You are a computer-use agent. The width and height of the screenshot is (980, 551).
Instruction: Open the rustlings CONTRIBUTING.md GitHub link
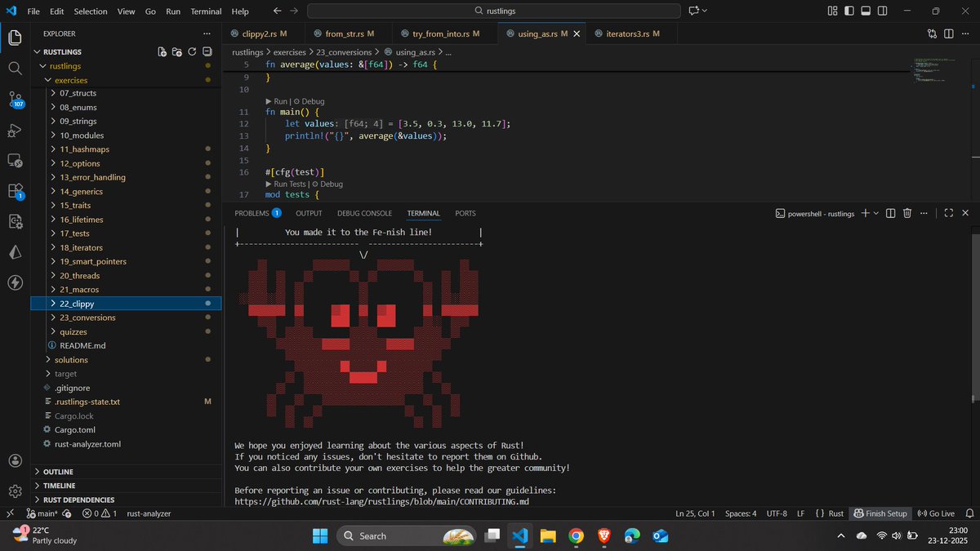[x=381, y=501]
